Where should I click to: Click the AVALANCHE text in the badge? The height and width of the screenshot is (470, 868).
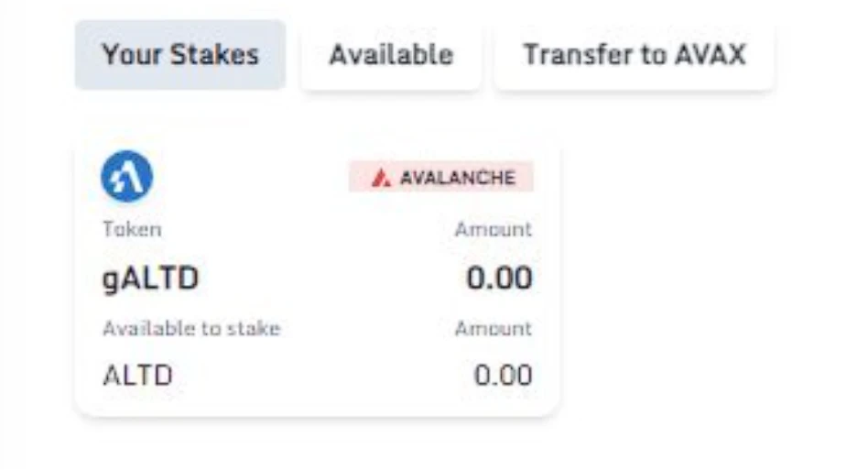click(457, 178)
